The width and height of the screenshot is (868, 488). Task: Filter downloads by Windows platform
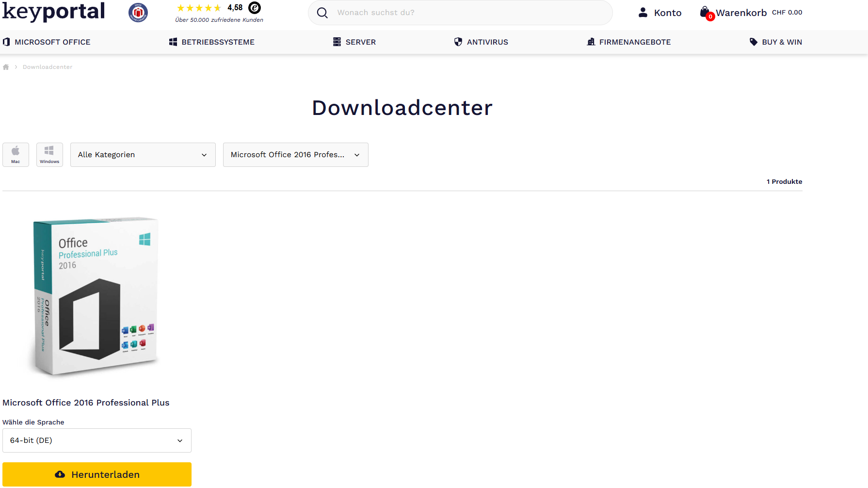tap(49, 155)
